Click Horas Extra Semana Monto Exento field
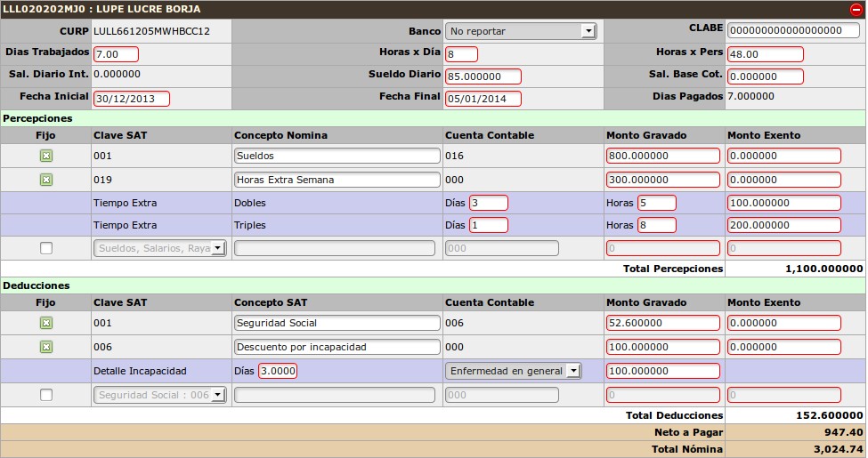868x458 pixels. pos(783,180)
